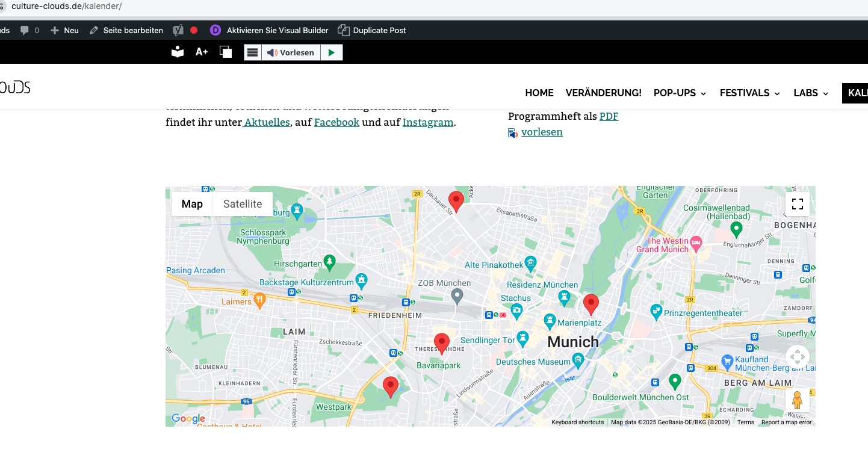868x476 pixels.
Task: Start playback with the green play button
Action: (332, 53)
